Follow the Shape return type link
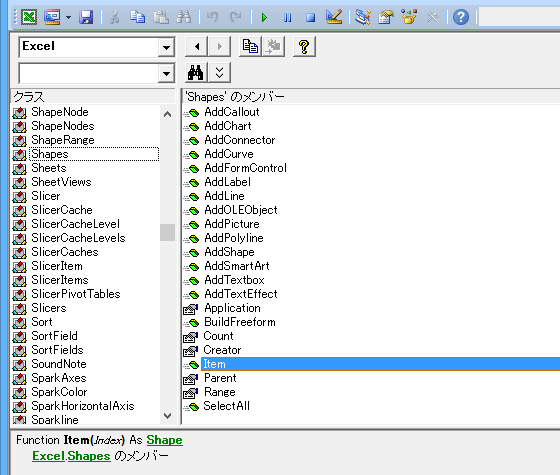 [x=164, y=440]
